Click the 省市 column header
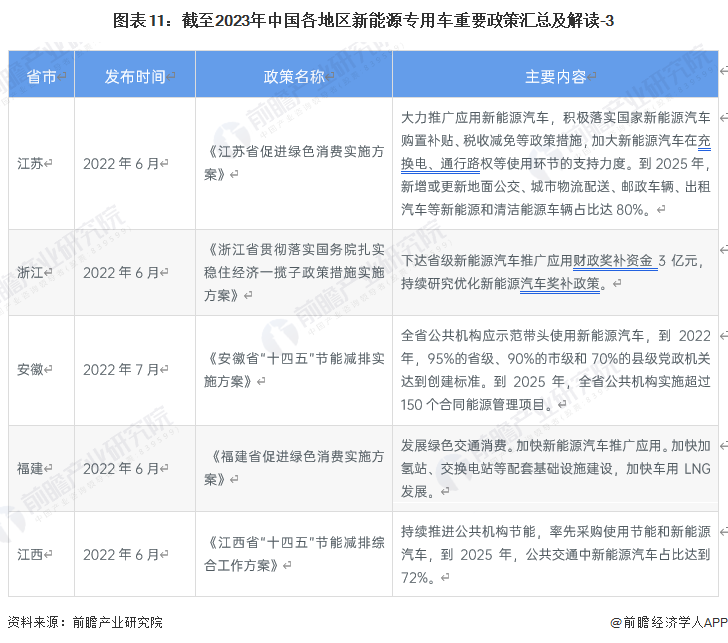 pos(41,76)
